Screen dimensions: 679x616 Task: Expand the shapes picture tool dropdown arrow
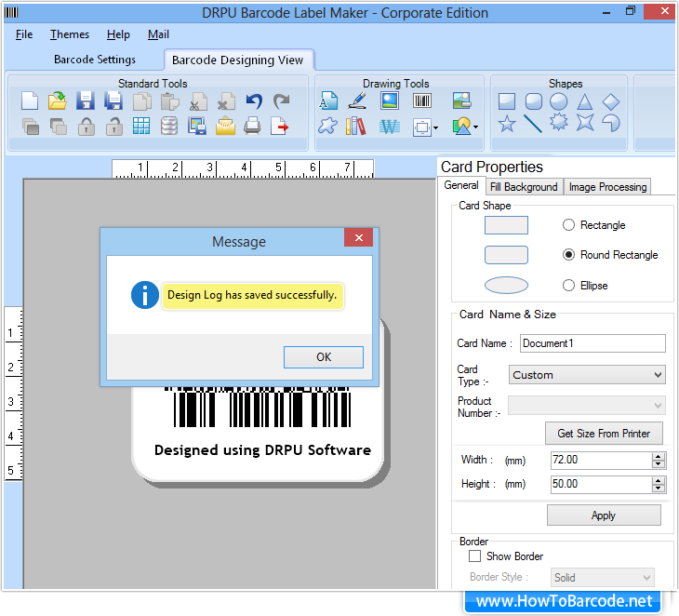coord(476,127)
